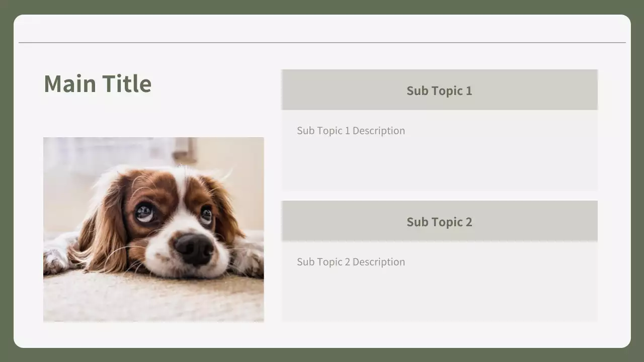Select the Sub Topic 2 Description text

point(351,262)
